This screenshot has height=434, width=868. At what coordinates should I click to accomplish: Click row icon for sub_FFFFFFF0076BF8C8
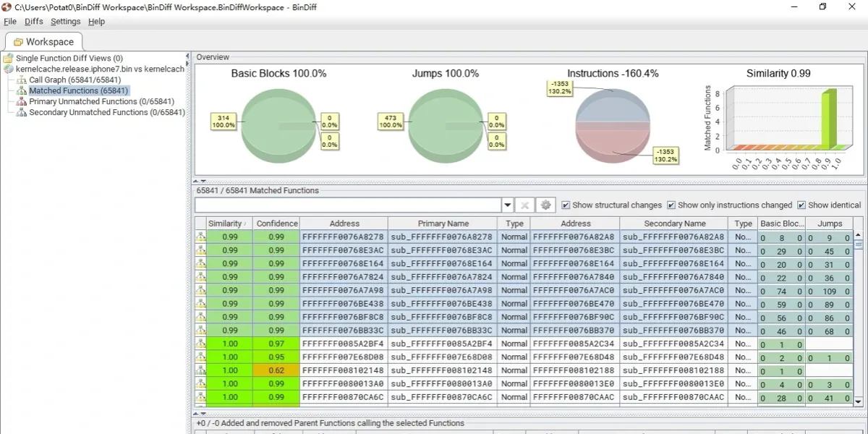[x=201, y=317]
